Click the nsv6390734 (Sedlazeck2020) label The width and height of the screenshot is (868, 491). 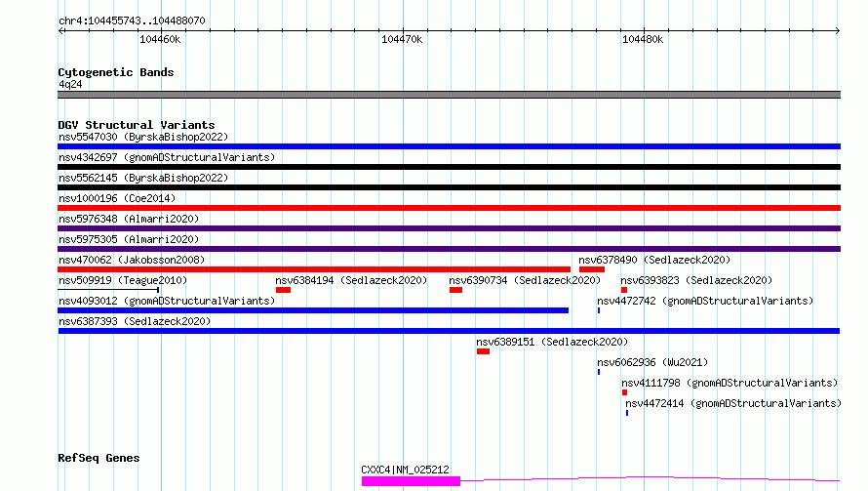click(x=525, y=280)
